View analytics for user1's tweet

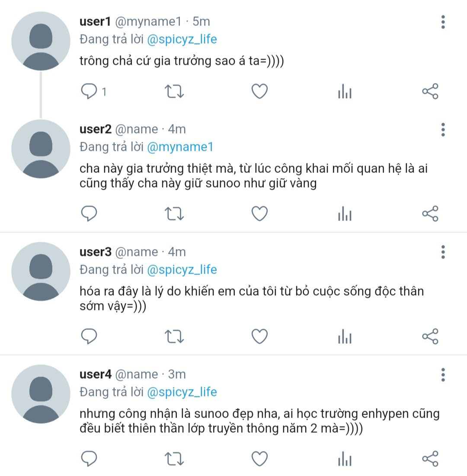point(345,91)
